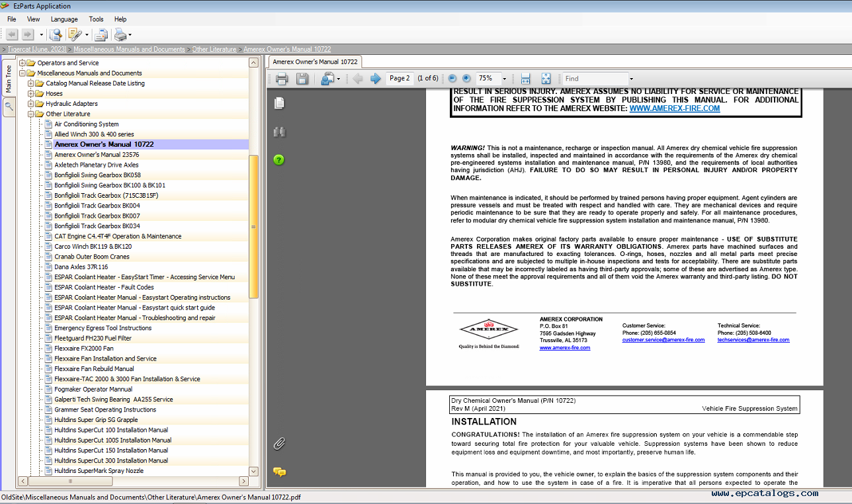The width and height of the screenshot is (852, 504).
Task: Click the fit one full page icon
Action: coord(546,79)
